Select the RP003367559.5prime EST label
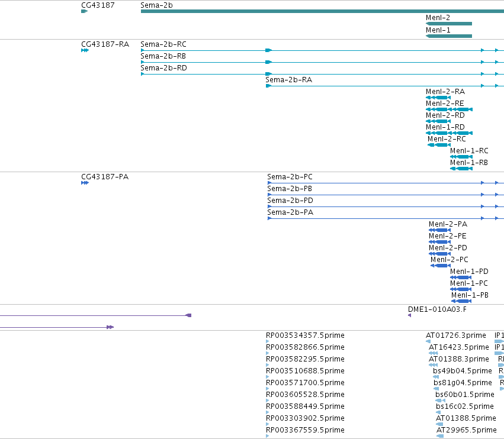The width and height of the screenshot is (504, 439). (305, 430)
